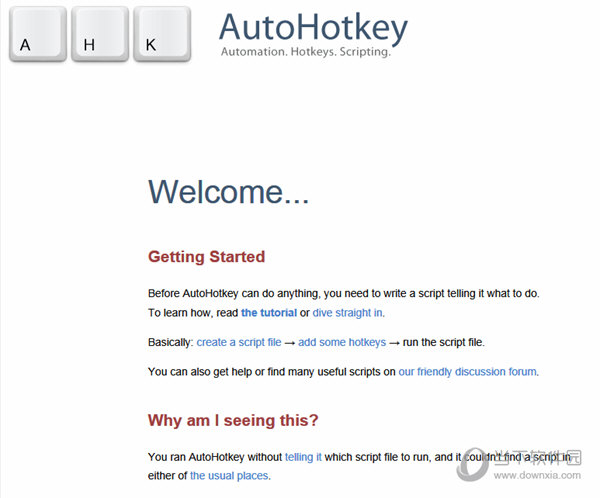The image size is (600, 498).
Task: Click the 'Welcome...' heading
Action: pyautogui.click(x=228, y=191)
